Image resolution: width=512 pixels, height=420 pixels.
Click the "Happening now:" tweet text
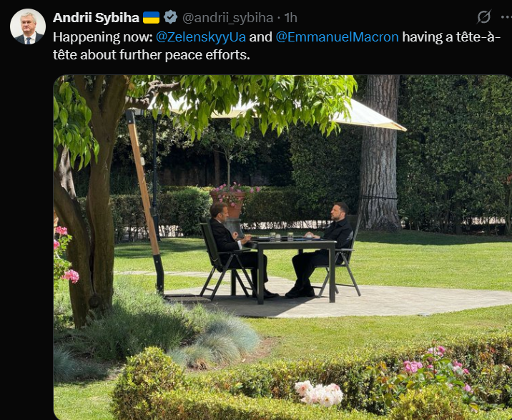(103, 37)
